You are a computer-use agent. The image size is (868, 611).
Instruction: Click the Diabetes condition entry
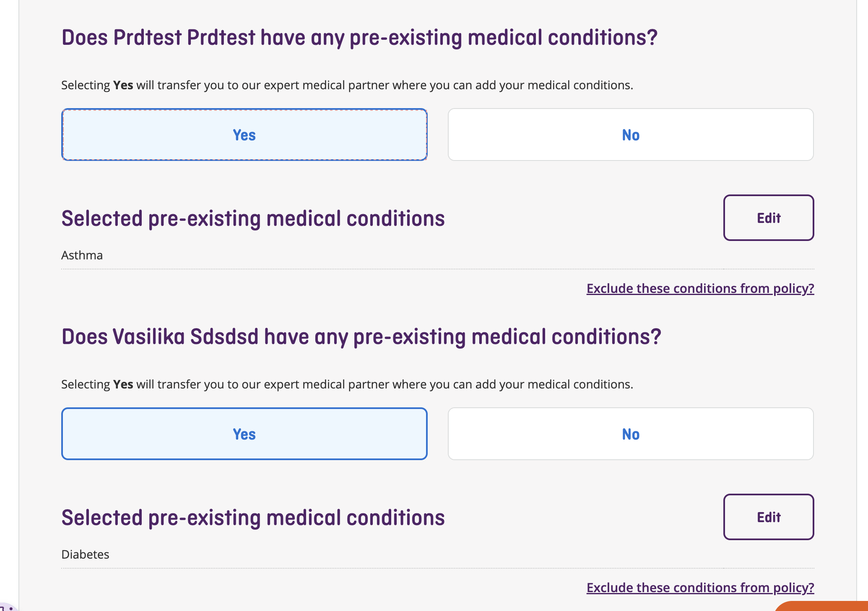(85, 554)
